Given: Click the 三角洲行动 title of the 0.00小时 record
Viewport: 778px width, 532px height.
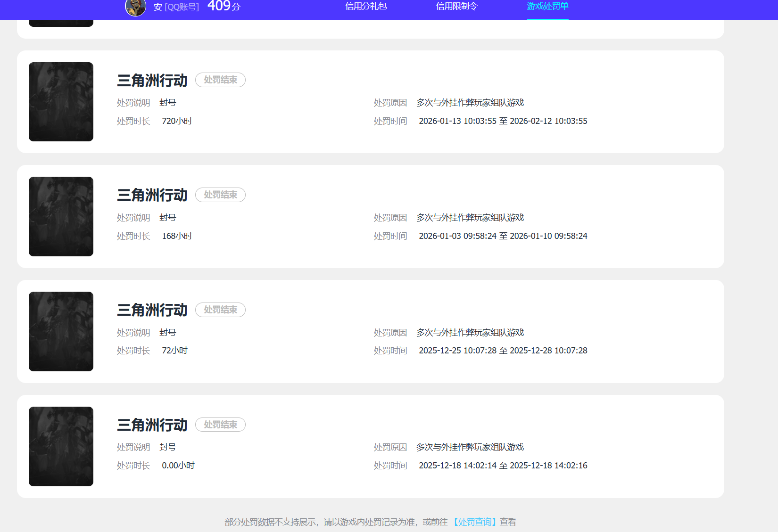Looking at the screenshot, I should tap(152, 425).
